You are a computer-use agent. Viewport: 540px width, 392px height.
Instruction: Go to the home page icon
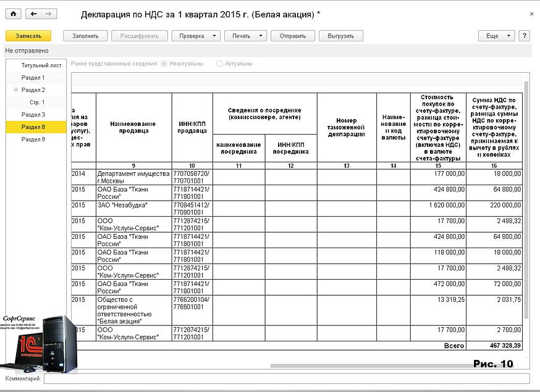pyautogui.click(x=13, y=14)
